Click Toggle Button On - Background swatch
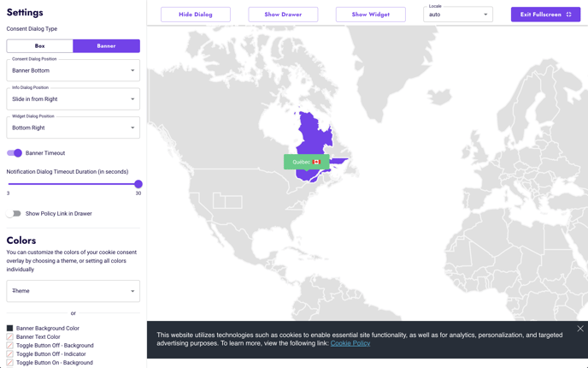The image size is (588, 368). [10, 363]
